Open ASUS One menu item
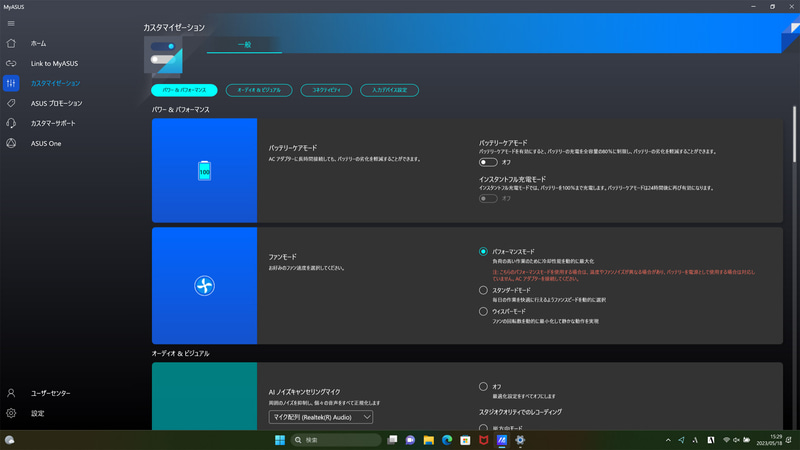 pos(46,144)
